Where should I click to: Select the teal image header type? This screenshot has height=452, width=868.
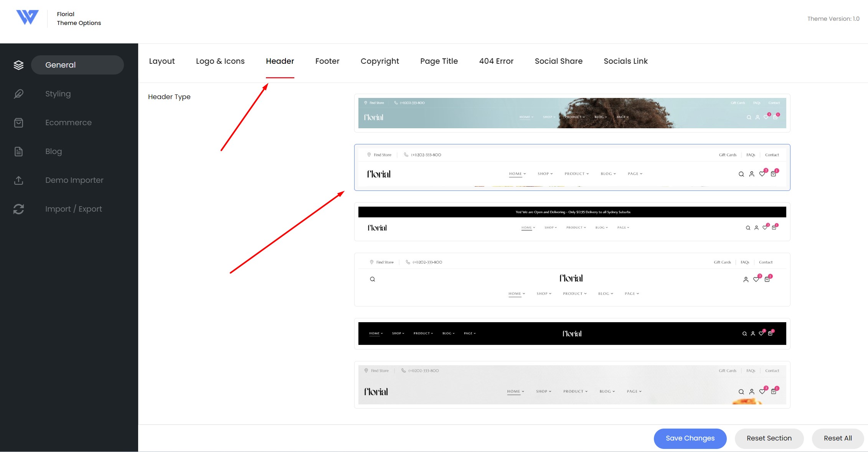tap(572, 113)
